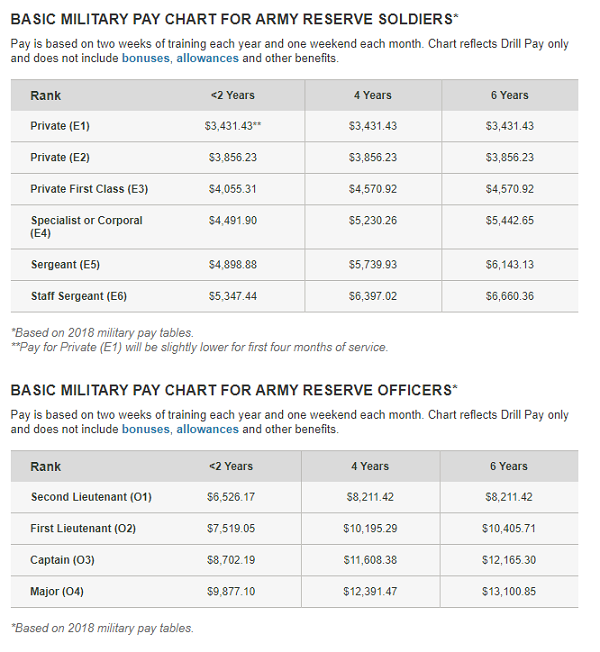This screenshot has height=652, width=600.
Task: Select Major (O4) pay at 6 years
Action: pos(509,592)
